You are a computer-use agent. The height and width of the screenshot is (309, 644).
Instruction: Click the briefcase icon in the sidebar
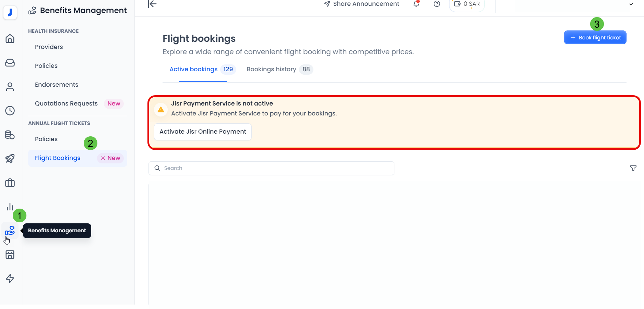point(10,183)
